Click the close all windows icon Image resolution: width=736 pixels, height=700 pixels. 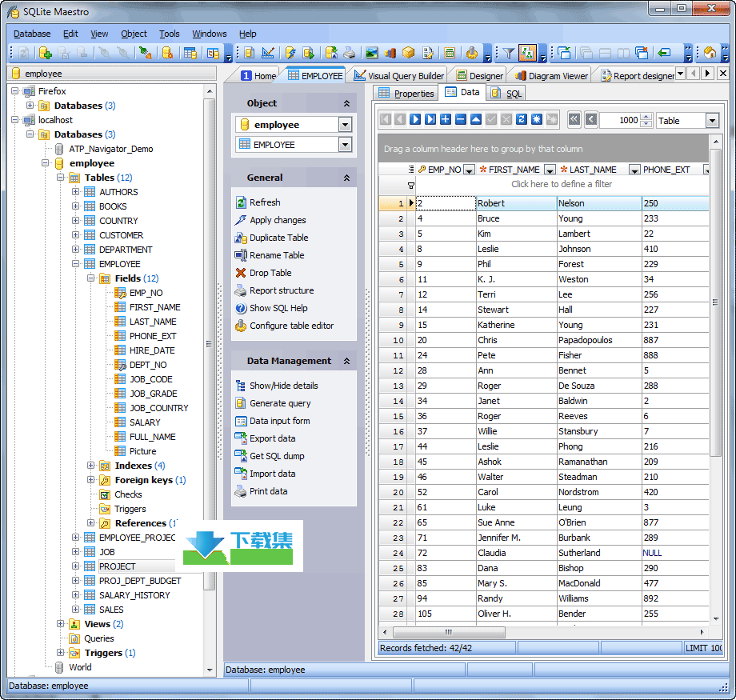pos(641,53)
